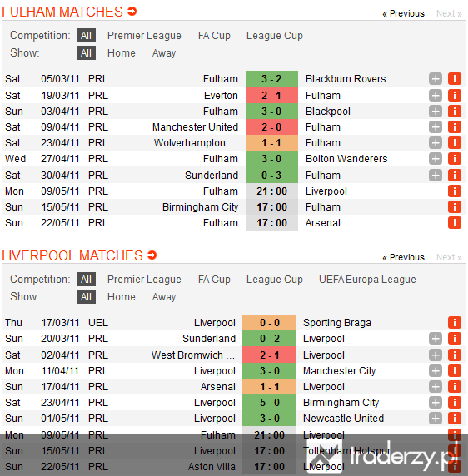This screenshot has width=468, height=476.
Task: Filter Liverpool matches by UEFA Europa League
Action: pos(367,280)
